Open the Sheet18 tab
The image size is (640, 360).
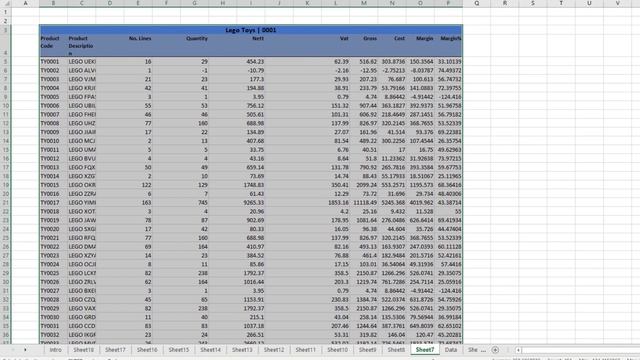(83, 350)
